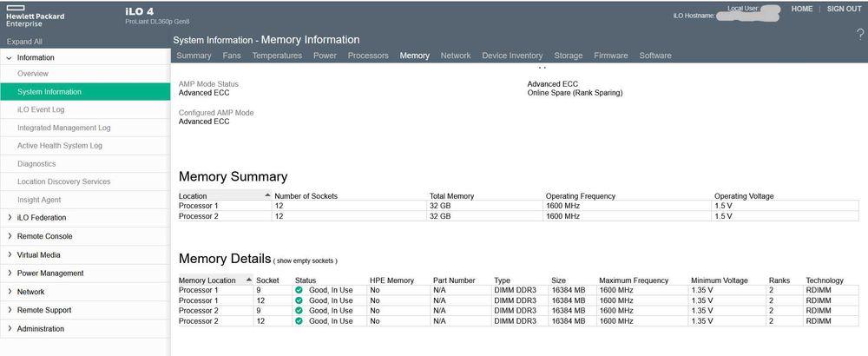Expand the Remote Console section
The width and height of the screenshot is (868, 356).
click(10, 236)
